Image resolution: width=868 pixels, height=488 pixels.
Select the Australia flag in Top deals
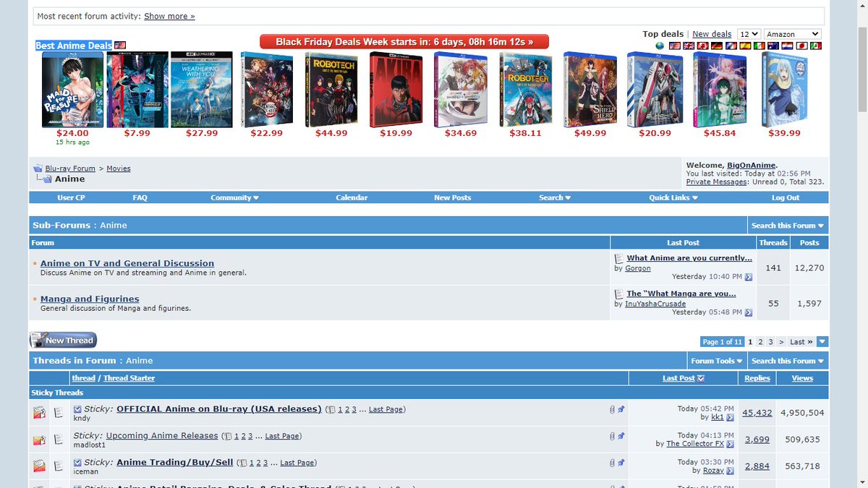coord(773,46)
